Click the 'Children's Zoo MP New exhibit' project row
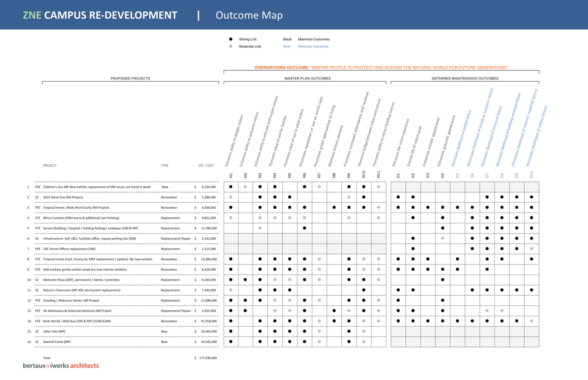The width and height of the screenshot is (588, 380). click(97, 187)
